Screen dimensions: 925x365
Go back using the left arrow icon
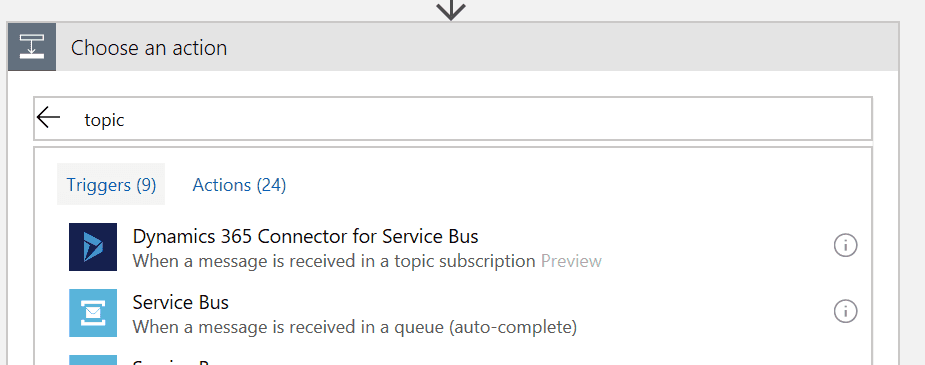(x=48, y=118)
